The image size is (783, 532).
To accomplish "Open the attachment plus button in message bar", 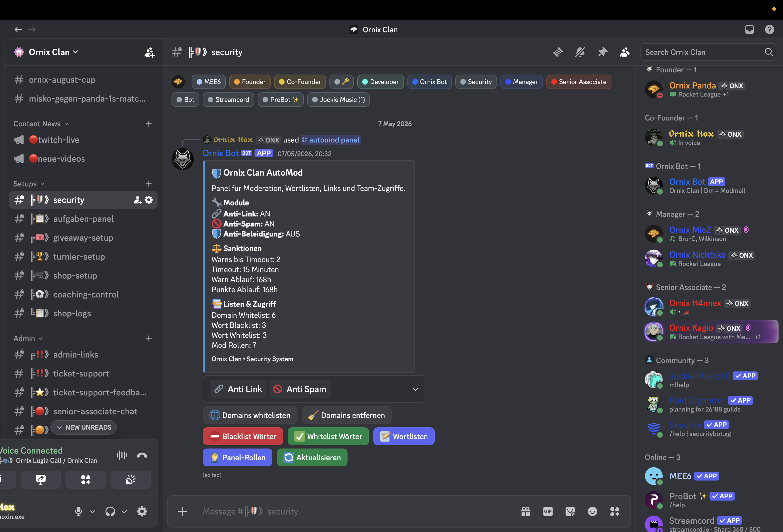I will click(x=183, y=511).
